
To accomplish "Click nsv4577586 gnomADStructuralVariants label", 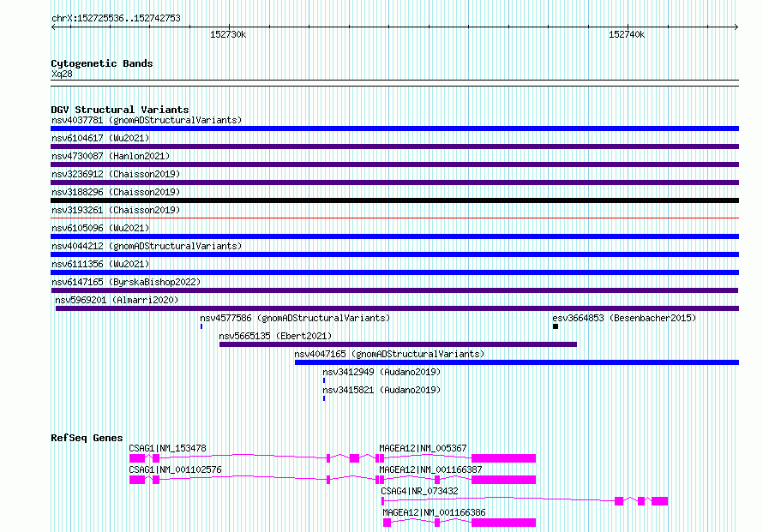I will pos(295,318).
